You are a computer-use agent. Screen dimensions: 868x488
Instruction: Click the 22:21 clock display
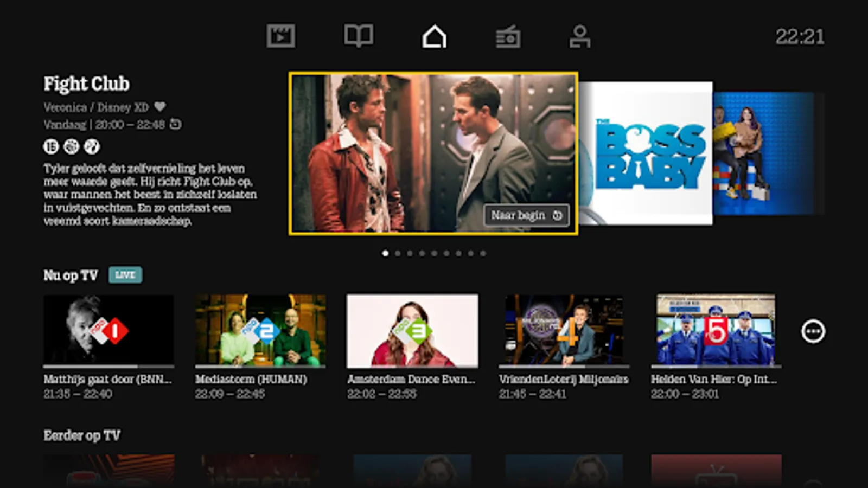(x=800, y=37)
